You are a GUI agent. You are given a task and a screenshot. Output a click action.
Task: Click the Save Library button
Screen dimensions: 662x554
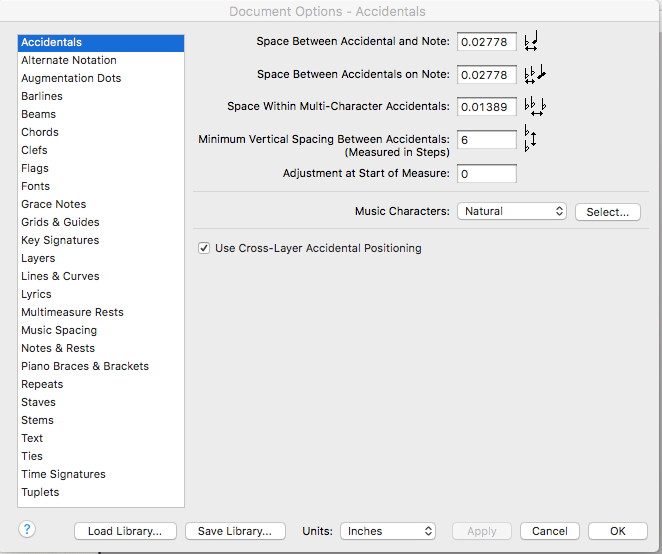coord(235,531)
